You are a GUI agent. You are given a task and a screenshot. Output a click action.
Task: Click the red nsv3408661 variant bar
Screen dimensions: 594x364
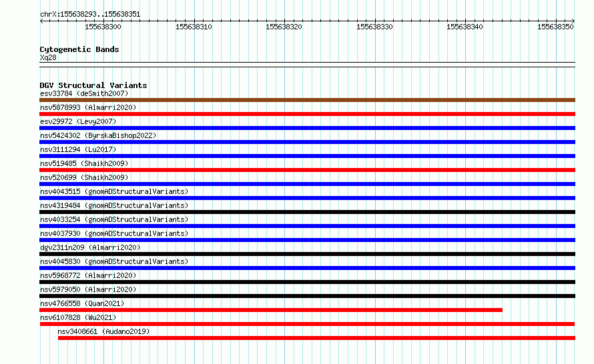tap(317, 338)
